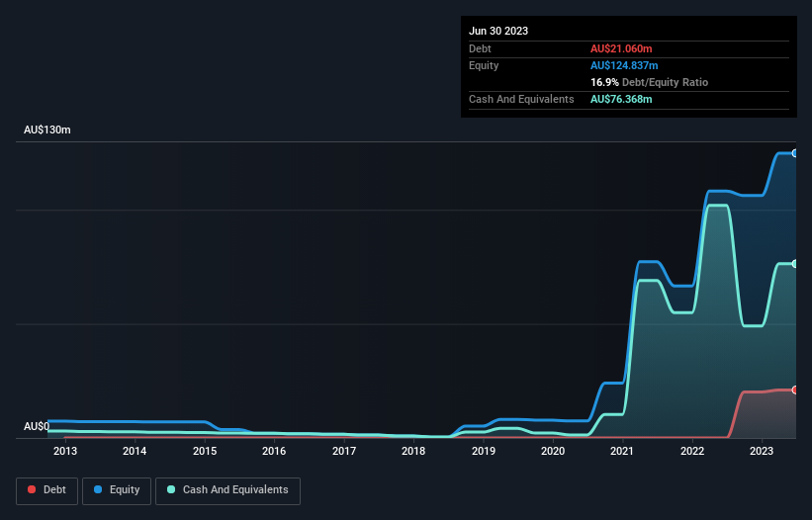This screenshot has width=812, height=520.
Task: Click the AU$21.060m debt value
Action: (x=621, y=48)
